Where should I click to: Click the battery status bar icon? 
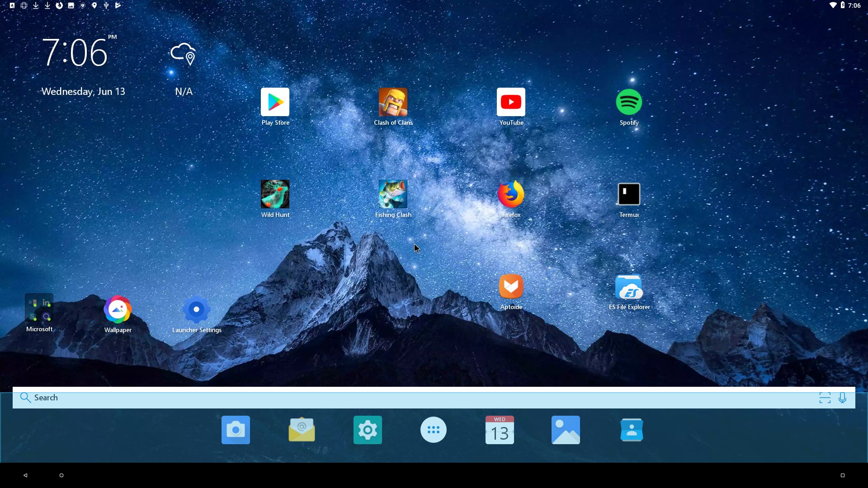point(843,5)
